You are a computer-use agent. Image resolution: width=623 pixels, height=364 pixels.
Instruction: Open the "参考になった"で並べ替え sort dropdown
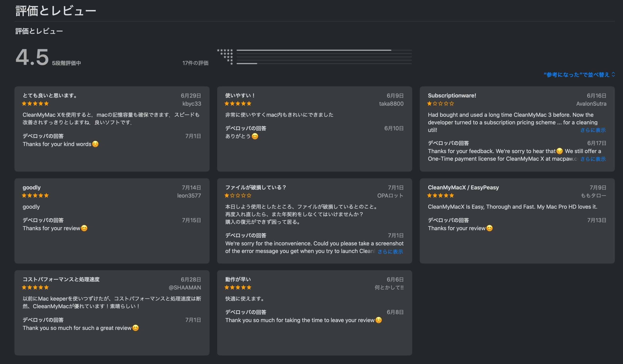[579, 75]
